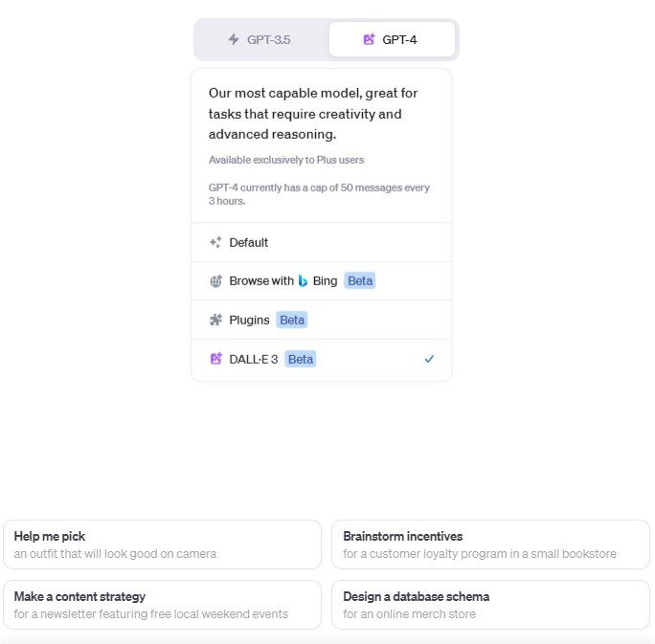Click the purple DALL·E 3 icon

[x=215, y=359]
